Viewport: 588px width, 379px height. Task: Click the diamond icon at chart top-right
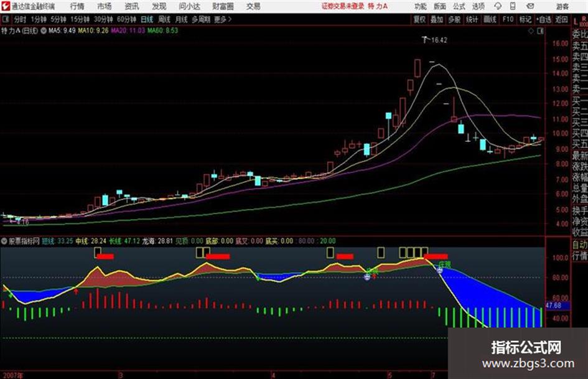coord(531,31)
